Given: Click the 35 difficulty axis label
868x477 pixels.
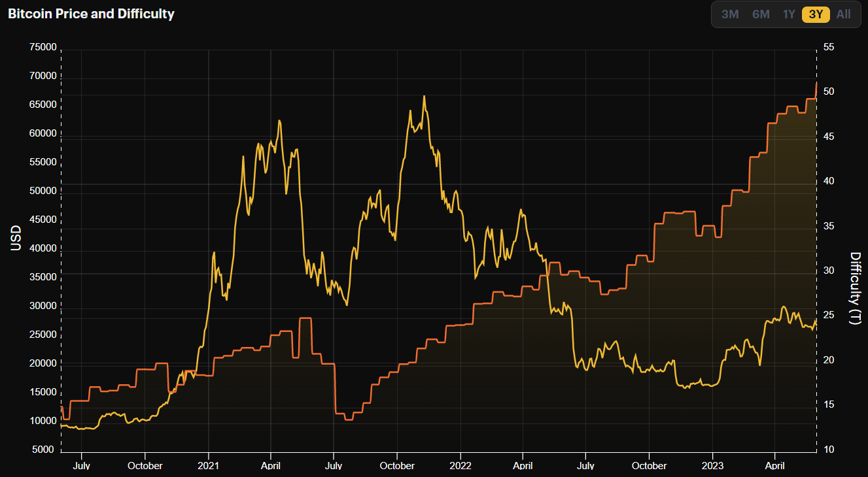Looking at the screenshot, I should pyautogui.click(x=828, y=227).
